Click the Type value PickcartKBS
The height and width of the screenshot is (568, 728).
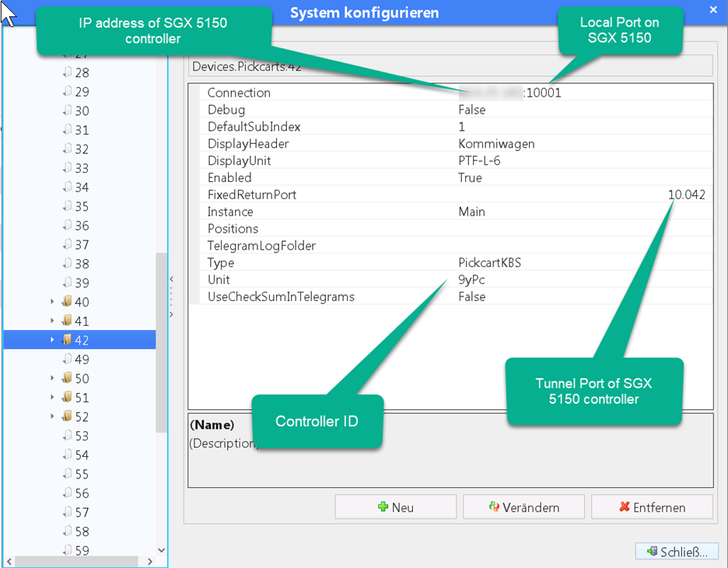point(489,262)
